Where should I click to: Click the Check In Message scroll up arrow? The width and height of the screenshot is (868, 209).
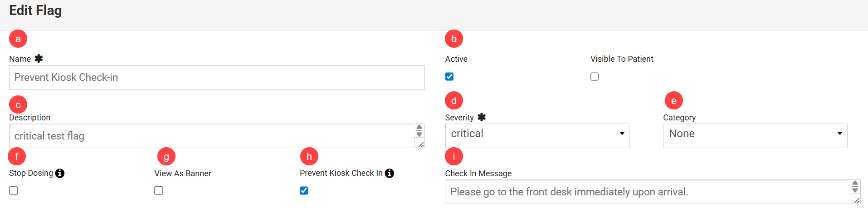coord(855,183)
